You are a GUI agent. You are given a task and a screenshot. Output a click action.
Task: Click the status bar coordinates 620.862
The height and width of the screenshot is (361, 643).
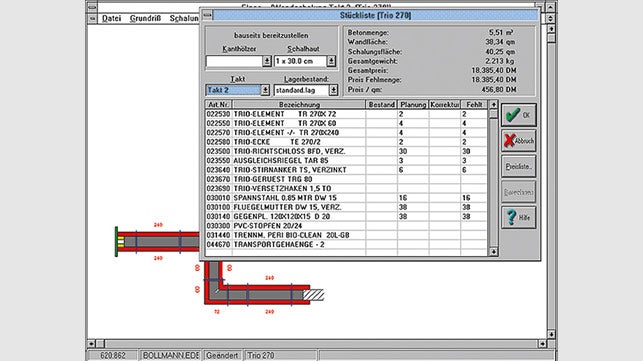(x=113, y=356)
